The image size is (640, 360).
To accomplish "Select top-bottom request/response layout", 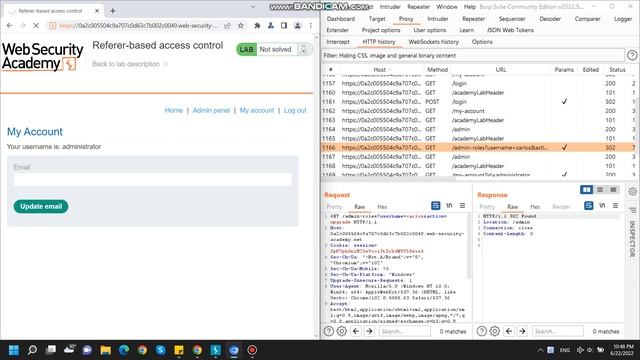I will pyautogui.click(x=600, y=189).
